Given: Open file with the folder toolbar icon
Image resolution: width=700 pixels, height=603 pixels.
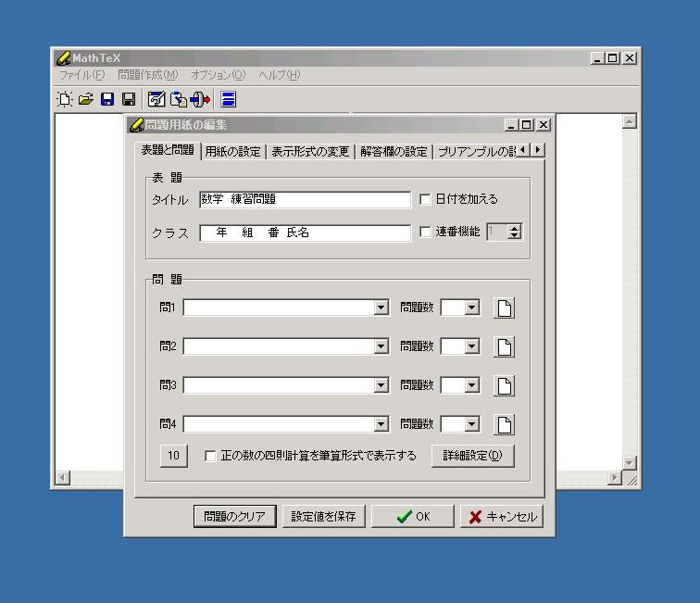Looking at the screenshot, I should [86, 99].
